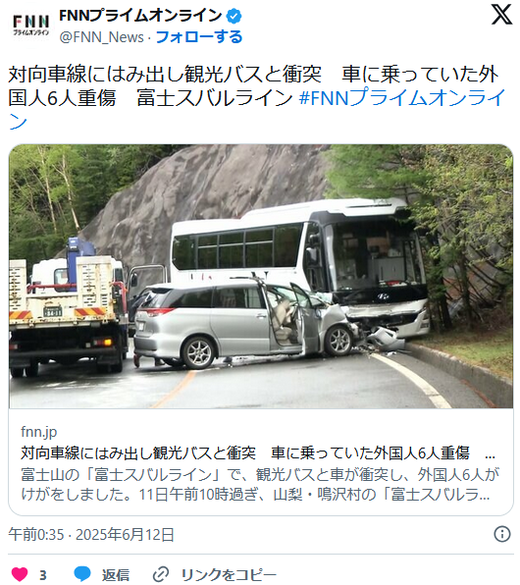Image resolution: width=520 pixels, height=585 pixels.
Task: Open the @FNN_News handle
Action: click(x=101, y=37)
